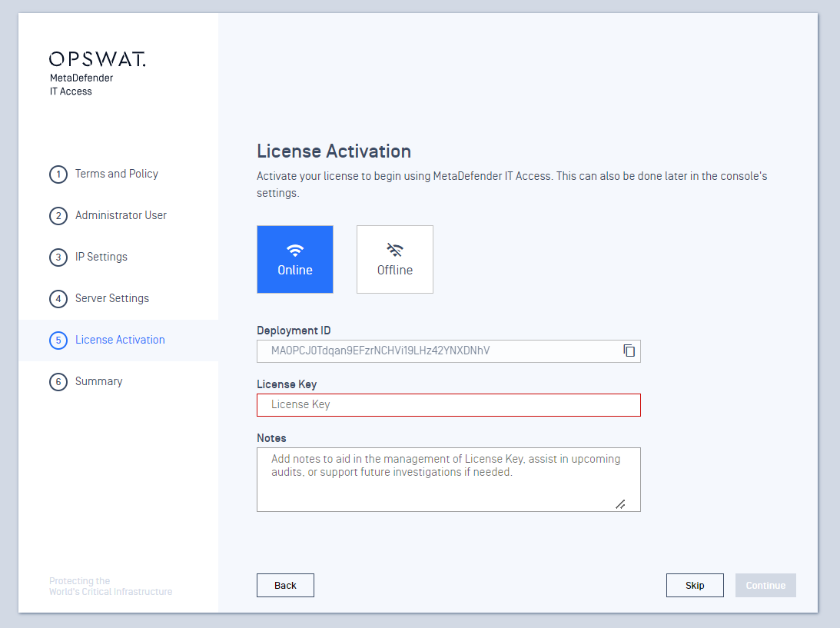Click the Back button
840x628 pixels.
click(285, 585)
